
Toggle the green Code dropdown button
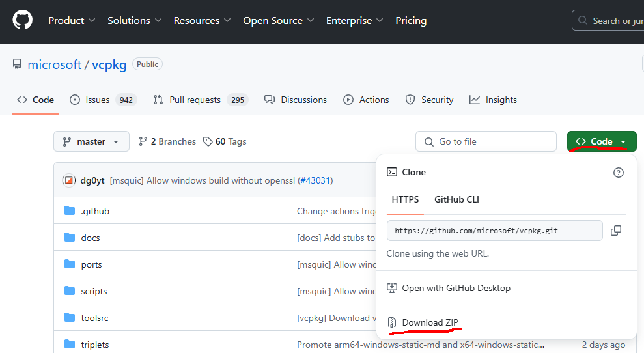[x=602, y=141]
